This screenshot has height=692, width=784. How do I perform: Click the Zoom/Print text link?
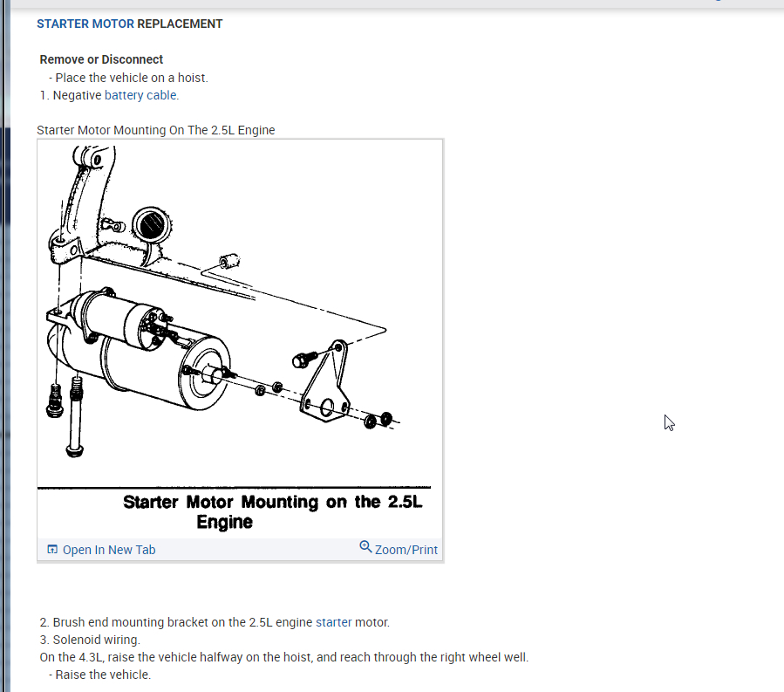(x=406, y=550)
